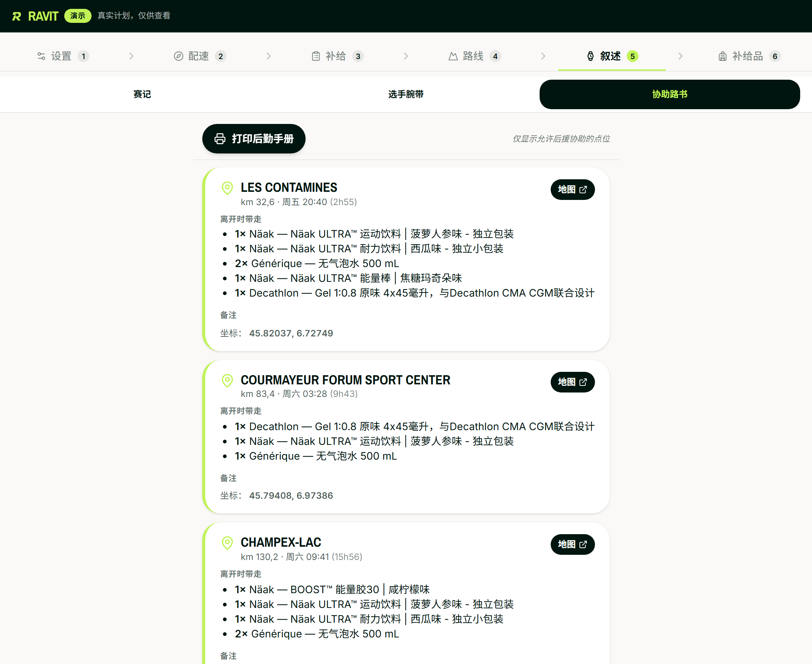Screen dimensions: 812x664
Task: Click 'km 130,2 · 周六 09:41' line
Action: [x=301, y=557]
